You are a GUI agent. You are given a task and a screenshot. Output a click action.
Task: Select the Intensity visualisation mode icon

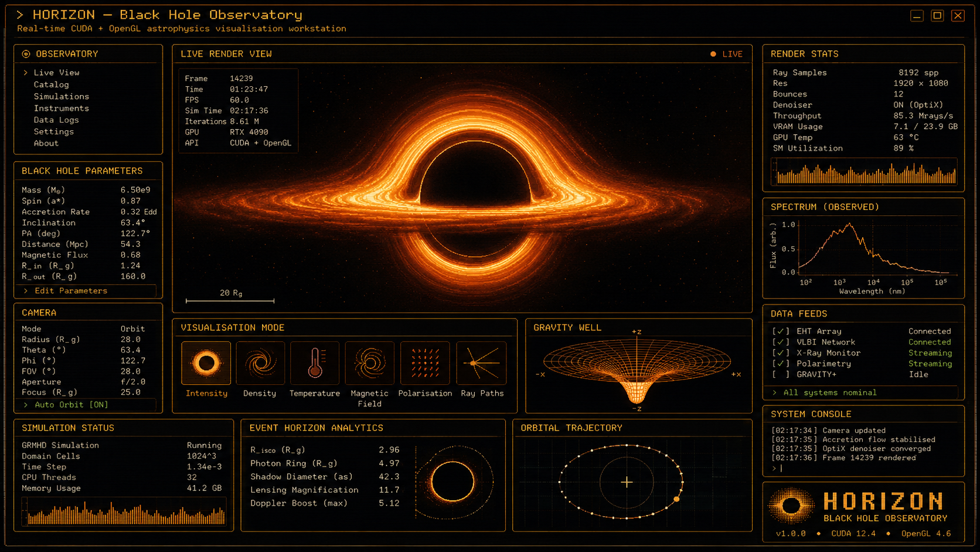(x=206, y=363)
